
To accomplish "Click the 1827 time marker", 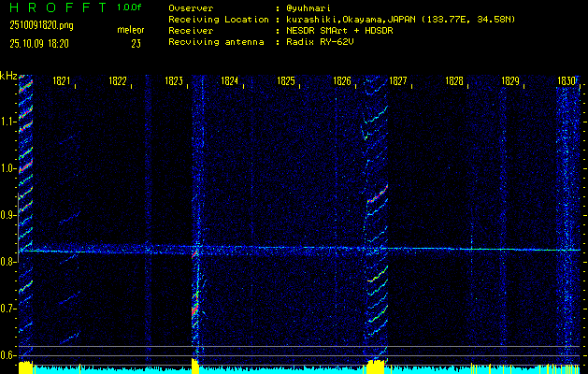I will pos(398,80).
